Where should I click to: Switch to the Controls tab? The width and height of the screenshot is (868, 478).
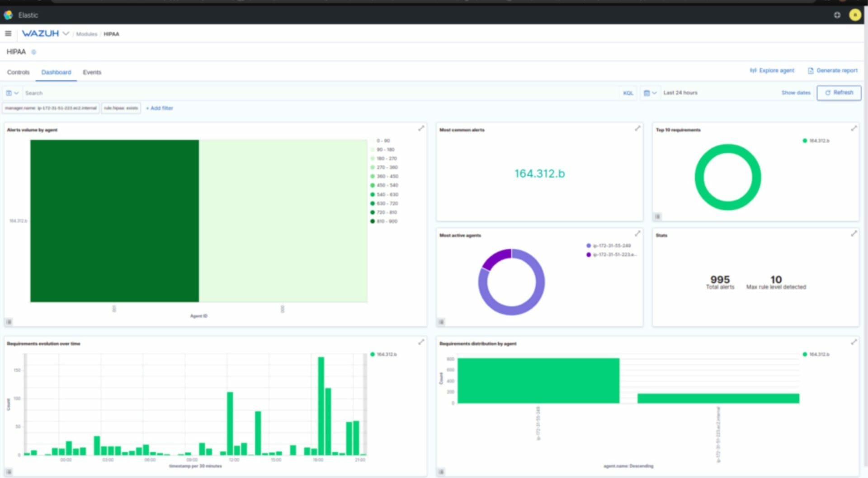[18, 72]
